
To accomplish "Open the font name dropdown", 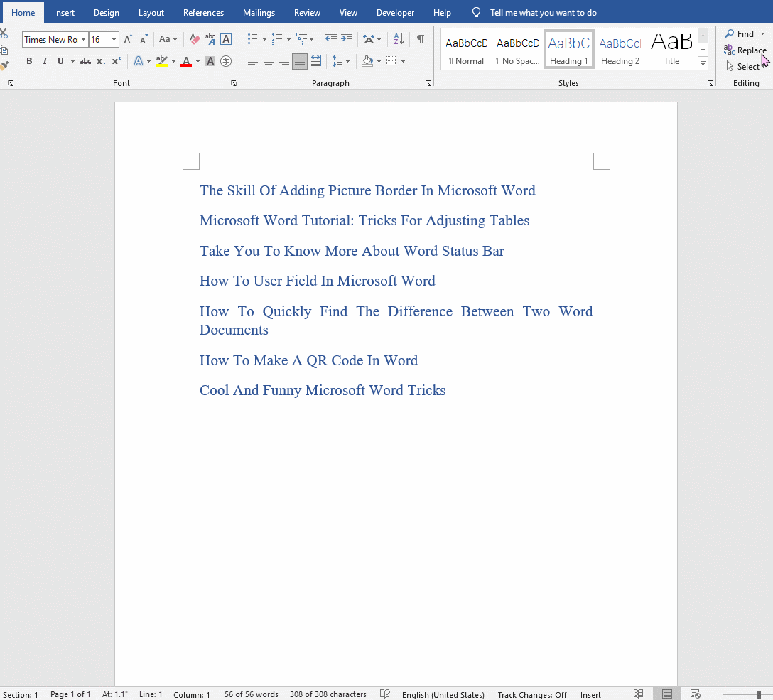I will click(83, 39).
